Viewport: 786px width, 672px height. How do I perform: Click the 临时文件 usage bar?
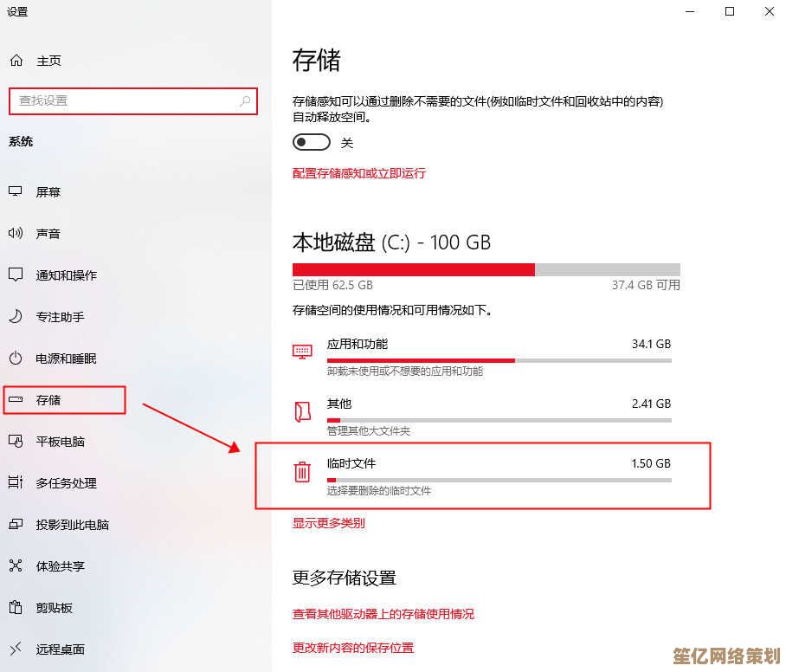[499, 480]
